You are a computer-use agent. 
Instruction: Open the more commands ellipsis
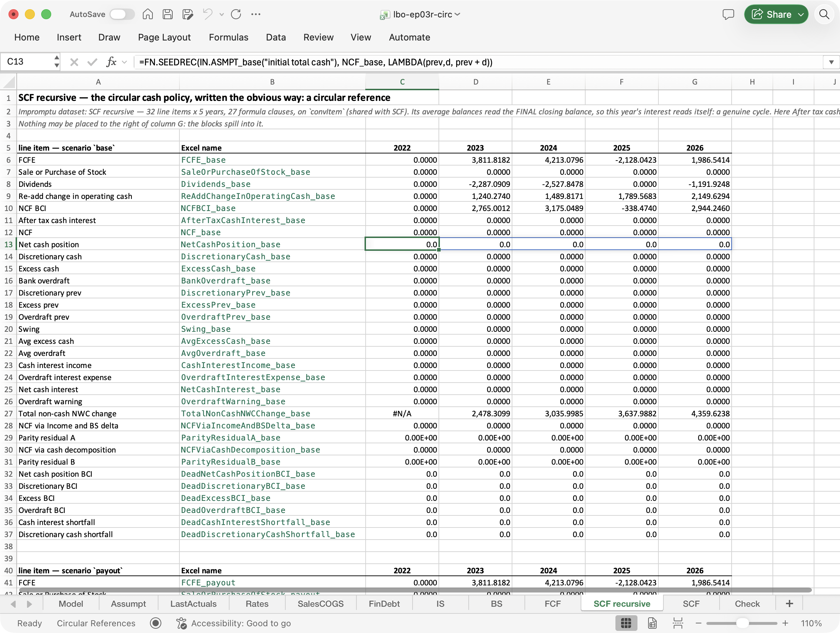tap(256, 15)
